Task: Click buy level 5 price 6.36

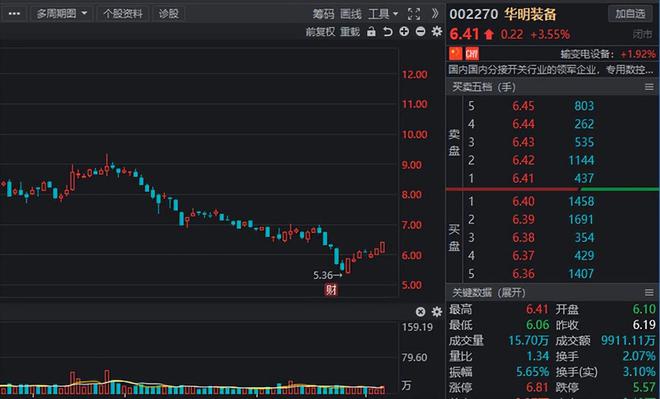Action: tap(523, 274)
